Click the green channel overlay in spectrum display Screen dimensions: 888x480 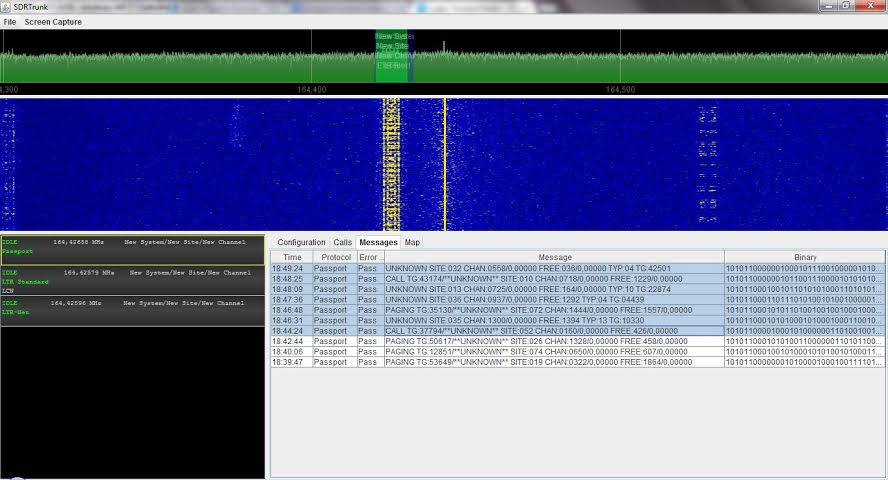(392, 57)
